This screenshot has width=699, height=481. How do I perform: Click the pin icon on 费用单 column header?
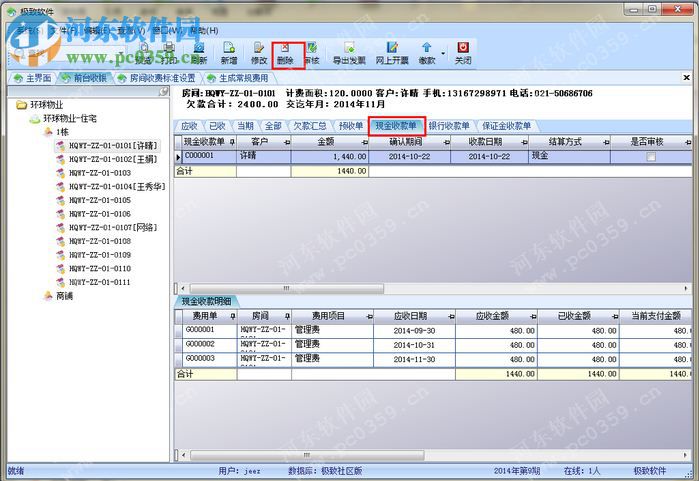(233, 317)
